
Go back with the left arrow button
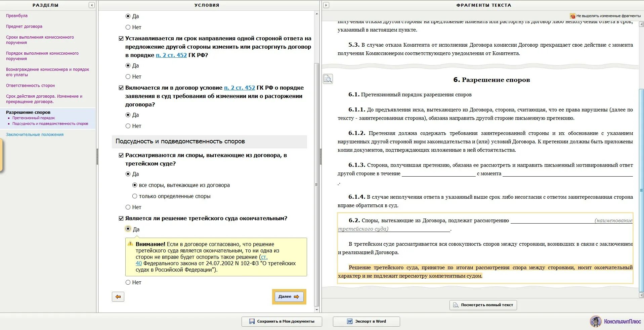118,297
